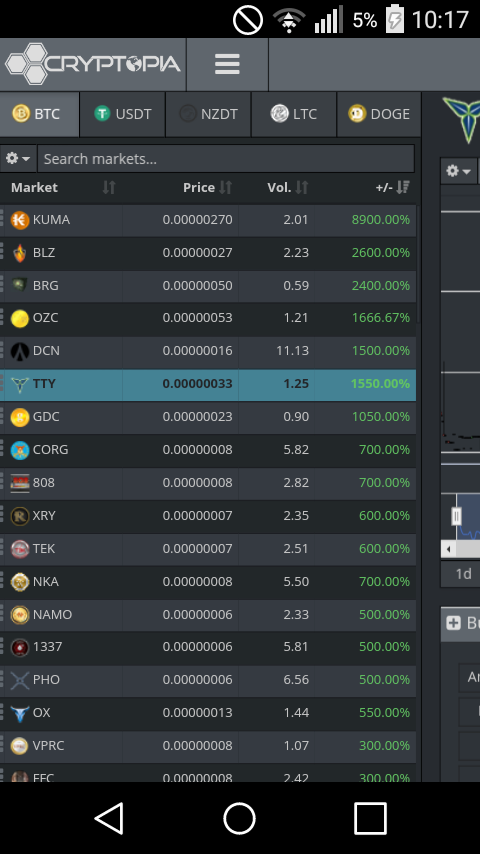Select the OX coin icon

tap(20, 713)
